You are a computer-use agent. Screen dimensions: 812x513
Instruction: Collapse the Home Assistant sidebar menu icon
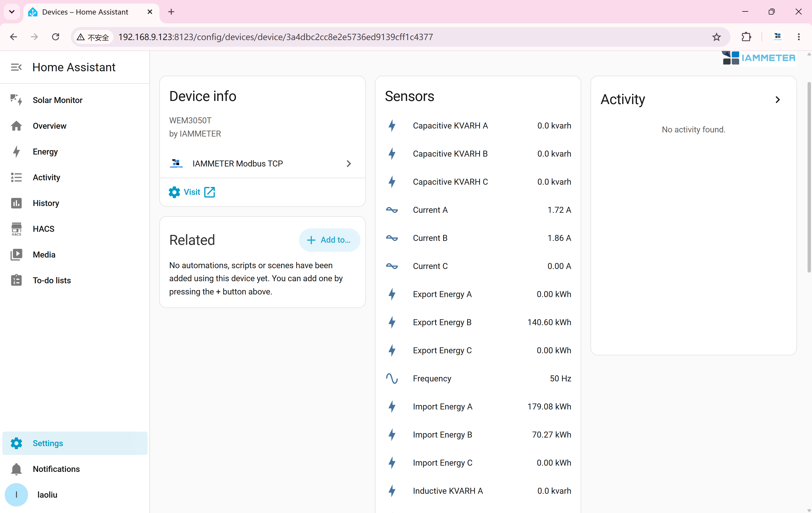[x=16, y=67]
